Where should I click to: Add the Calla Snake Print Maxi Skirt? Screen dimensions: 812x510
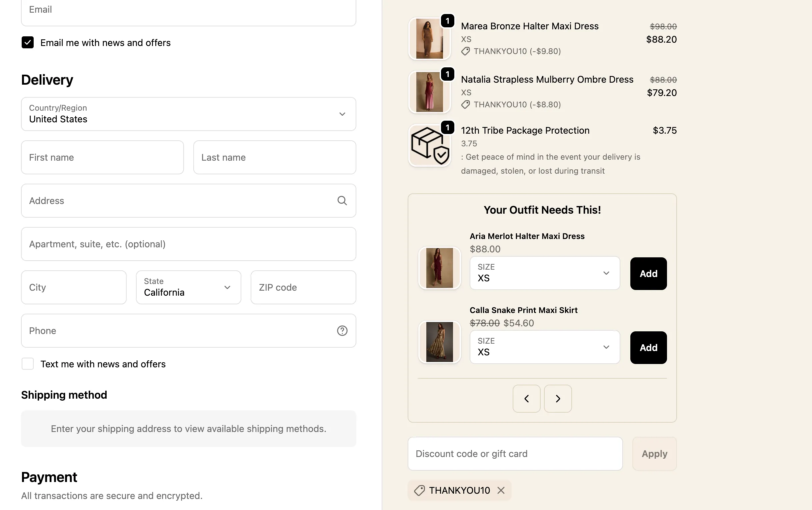(x=648, y=347)
